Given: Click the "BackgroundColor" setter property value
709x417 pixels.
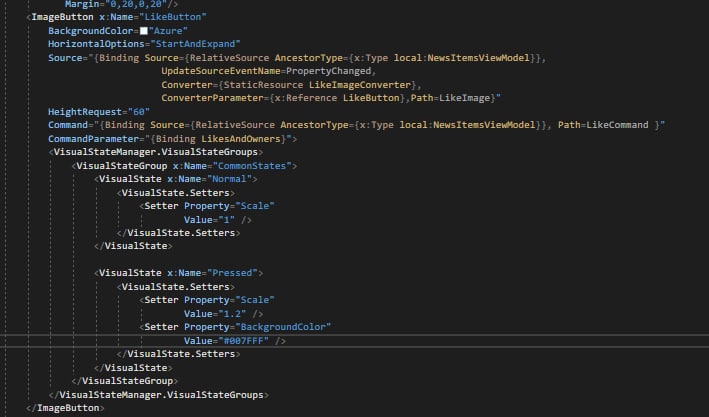Looking at the screenshot, I should (x=283, y=327).
